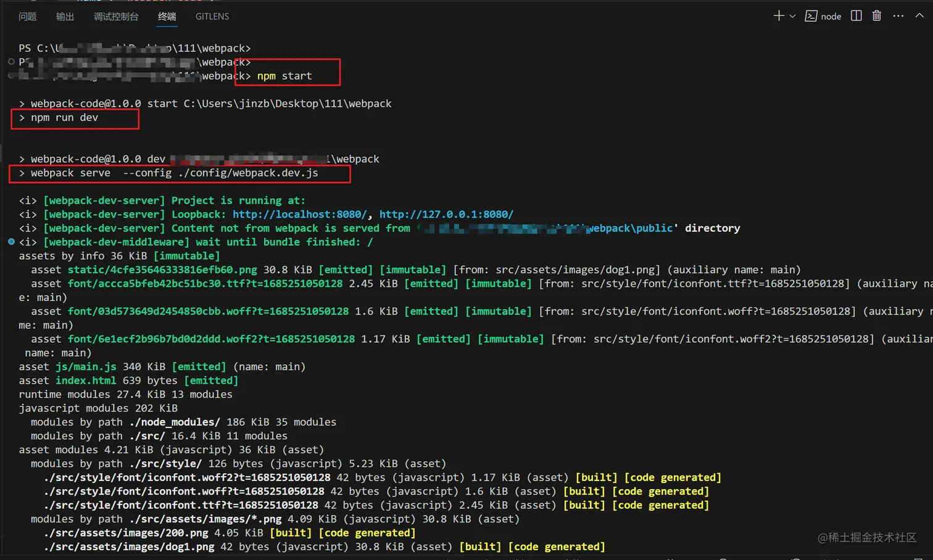
Task: Open the http://127.0.0.1:8080/ loopback link
Action: (x=446, y=214)
